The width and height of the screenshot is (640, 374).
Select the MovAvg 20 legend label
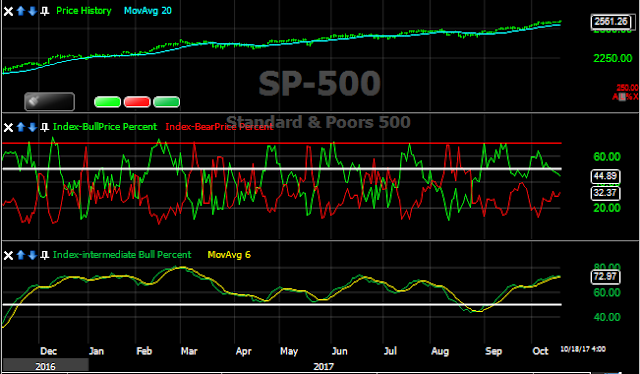[x=148, y=11]
